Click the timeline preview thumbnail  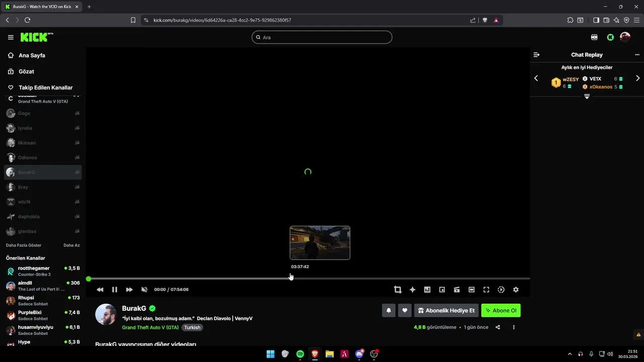[320, 243]
